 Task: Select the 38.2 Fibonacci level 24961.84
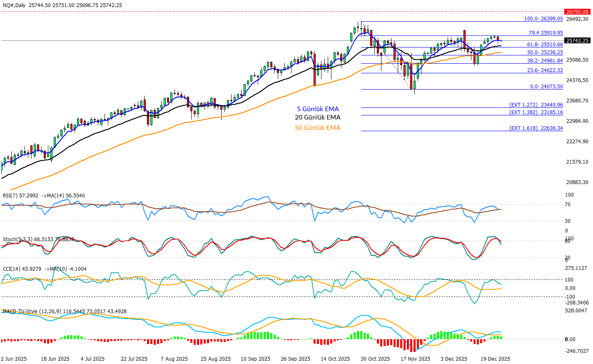coord(545,61)
